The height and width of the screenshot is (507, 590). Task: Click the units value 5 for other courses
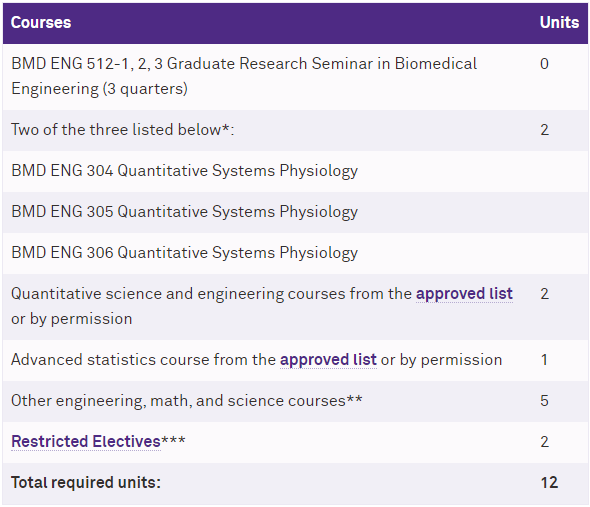coord(544,400)
